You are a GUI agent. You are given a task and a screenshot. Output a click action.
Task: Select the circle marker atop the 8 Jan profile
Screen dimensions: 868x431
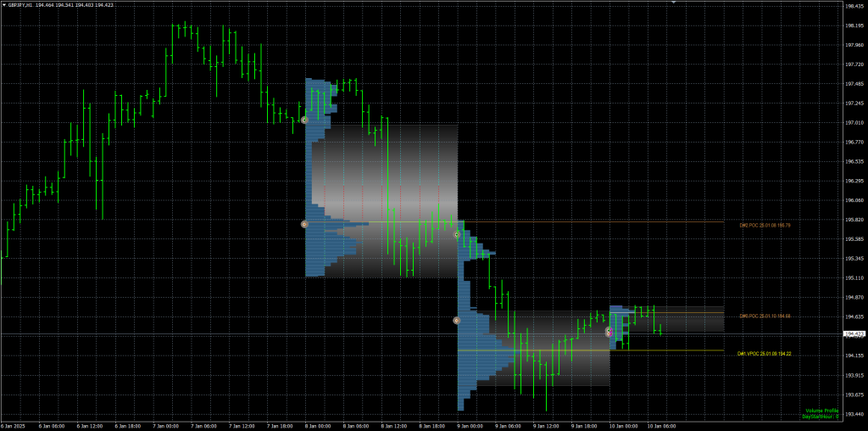coord(304,120)
